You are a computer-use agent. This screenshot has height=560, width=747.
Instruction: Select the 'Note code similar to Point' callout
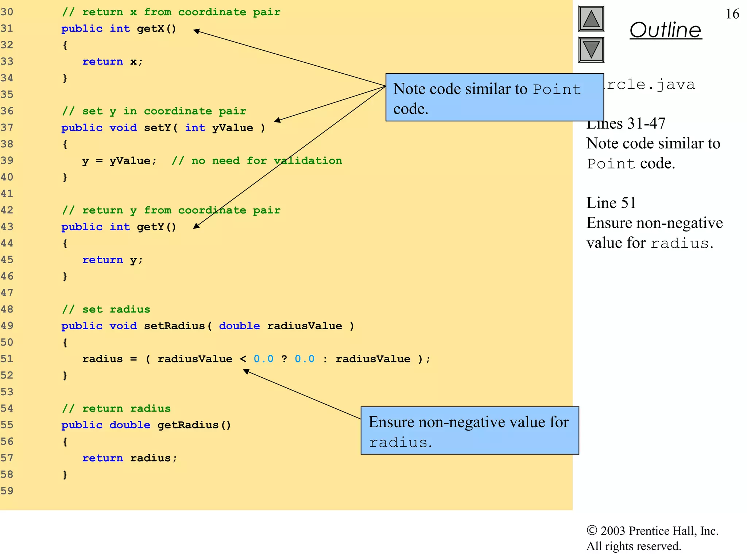494,98
